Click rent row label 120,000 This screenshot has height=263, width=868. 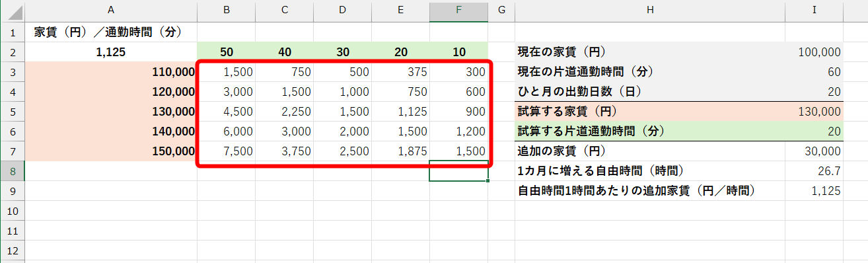pos(111,91)
